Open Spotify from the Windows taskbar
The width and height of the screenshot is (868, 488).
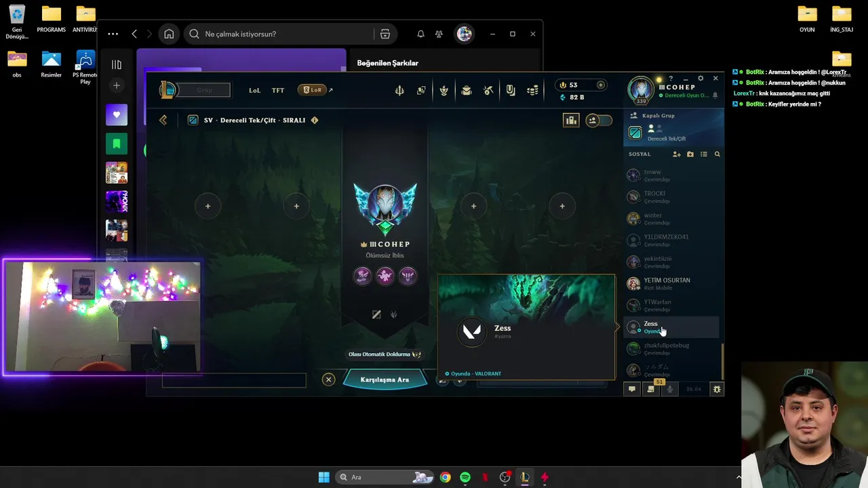click(465, 477)
